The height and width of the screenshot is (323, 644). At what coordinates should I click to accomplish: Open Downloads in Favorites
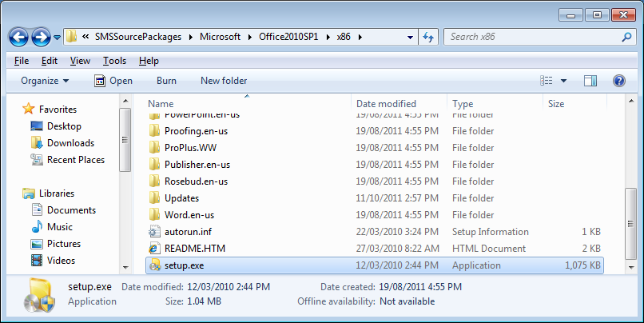70,143
